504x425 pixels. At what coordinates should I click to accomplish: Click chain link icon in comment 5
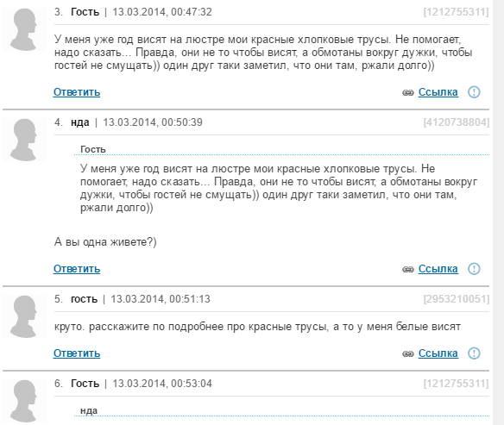pos(408,354)
